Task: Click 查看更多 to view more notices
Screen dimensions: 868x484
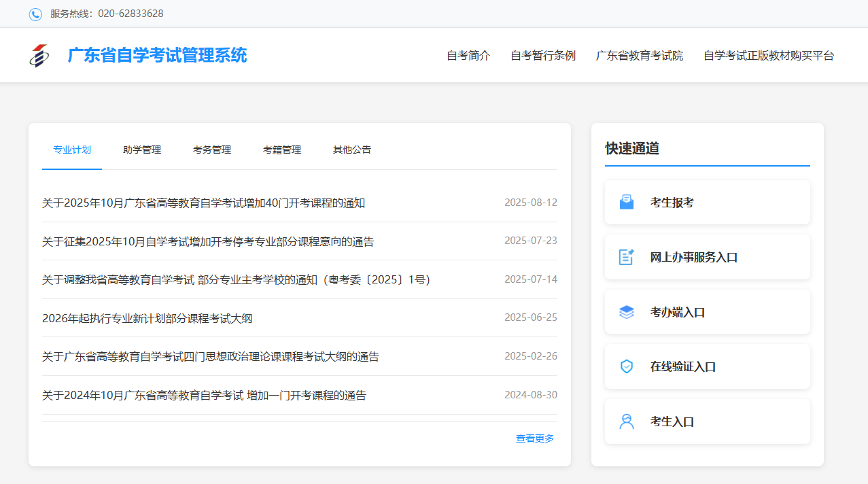Action: [x=535, y=438]
